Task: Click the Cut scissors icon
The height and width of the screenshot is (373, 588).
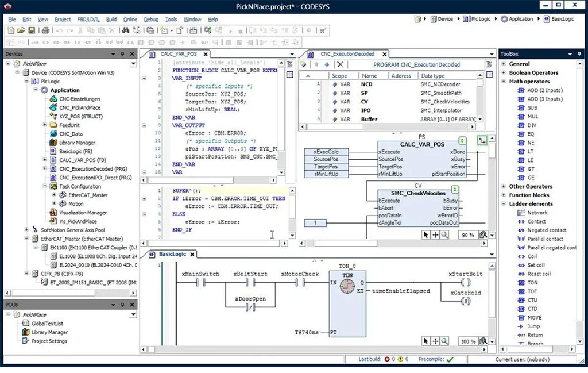Action: pos(80,30)
